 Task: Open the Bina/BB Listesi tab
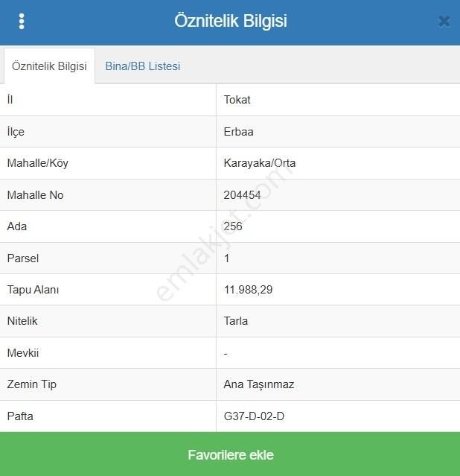coord(142,66)
